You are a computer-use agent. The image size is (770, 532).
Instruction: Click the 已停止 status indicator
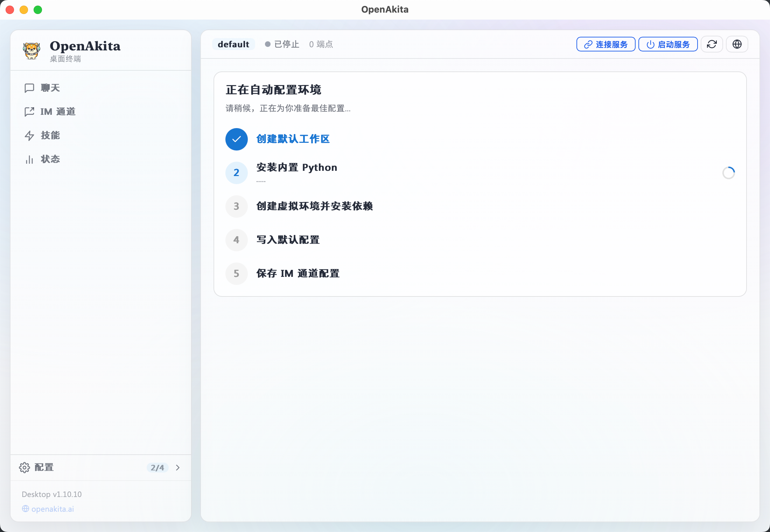click(282, 44)
